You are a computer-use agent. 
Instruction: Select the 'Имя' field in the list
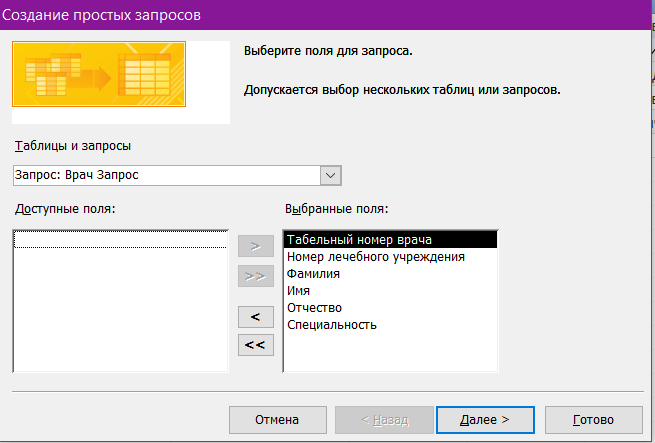click(x=391, y=291)
